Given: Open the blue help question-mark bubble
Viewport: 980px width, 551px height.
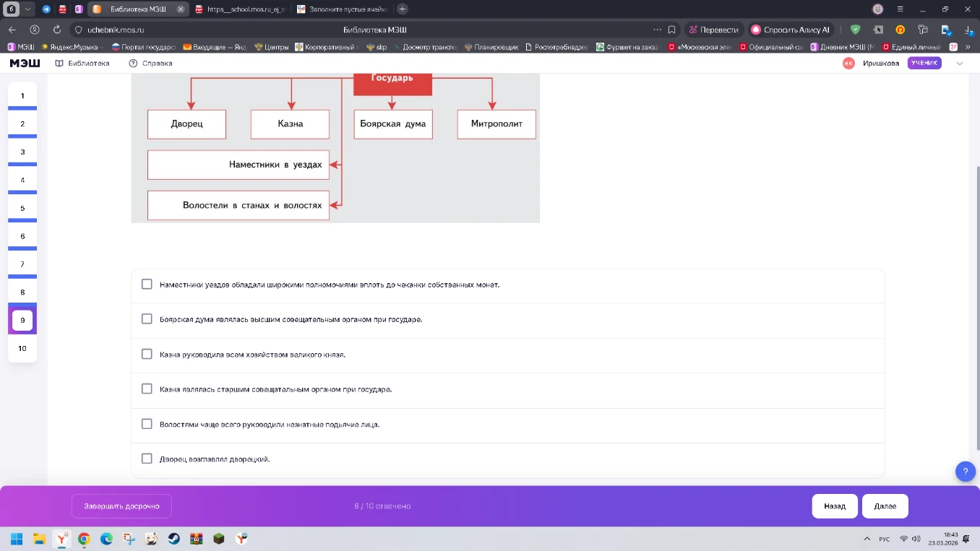Looking at the screenshot, I should click(965, 472).
